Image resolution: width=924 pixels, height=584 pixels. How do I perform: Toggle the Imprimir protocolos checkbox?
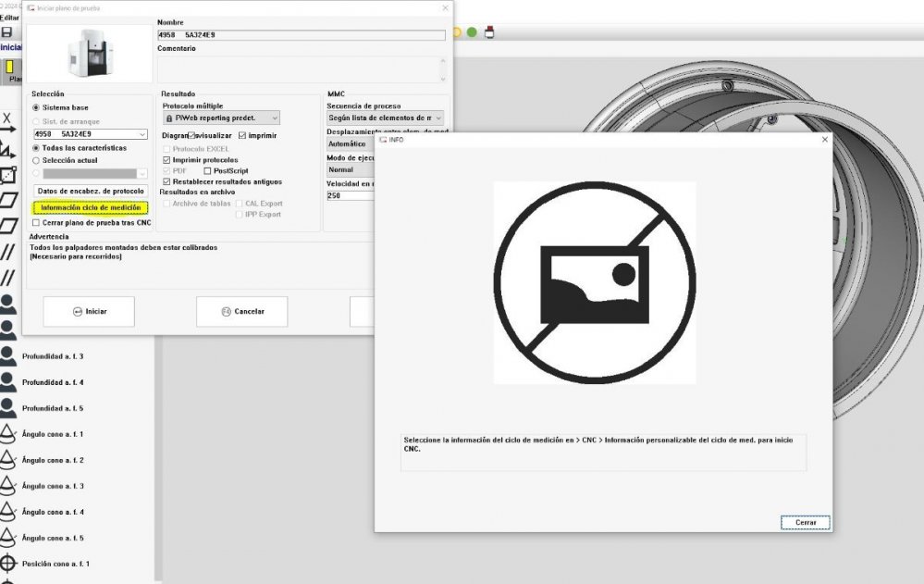pyautogui.click(x=166, y=160)
